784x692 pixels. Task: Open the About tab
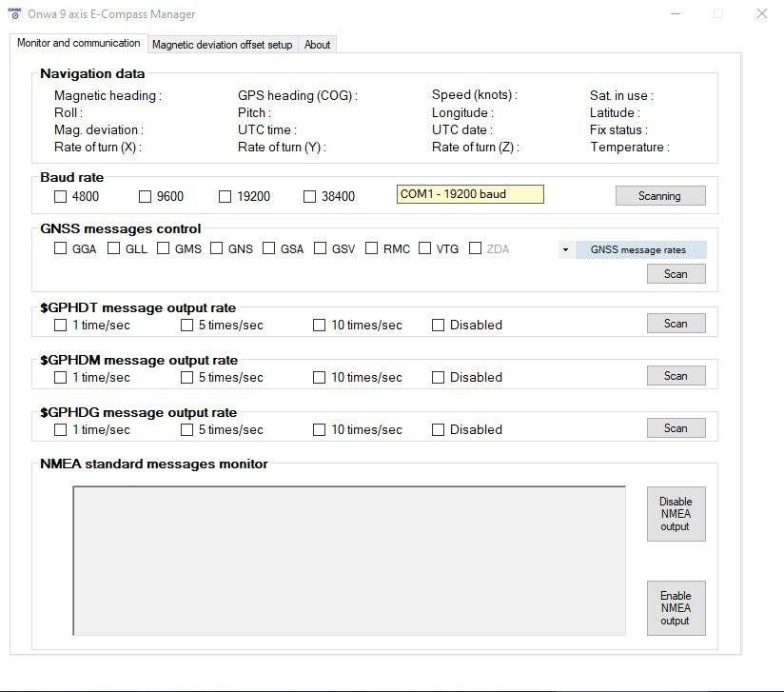pos(317,45)
